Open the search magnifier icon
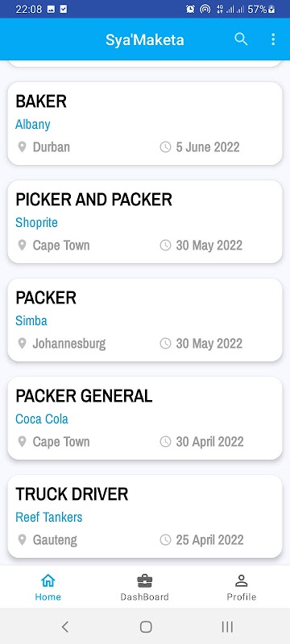 (241, 39)
